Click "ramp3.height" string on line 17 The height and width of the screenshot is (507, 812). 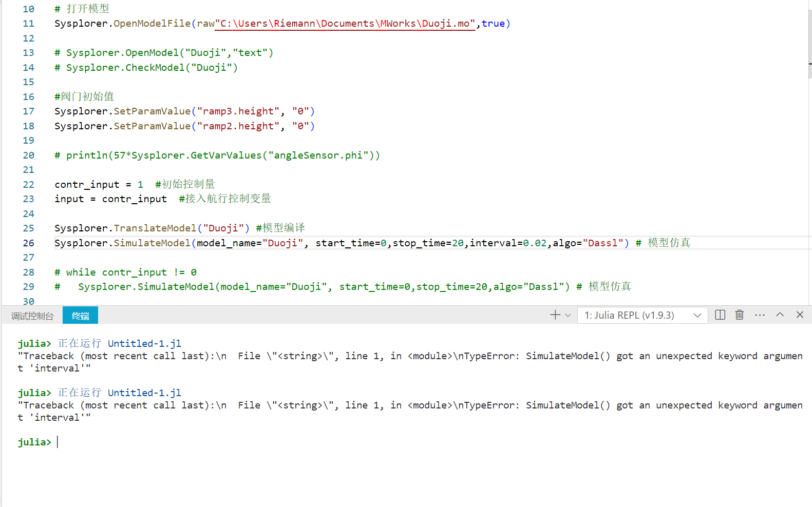click(238, 111)
